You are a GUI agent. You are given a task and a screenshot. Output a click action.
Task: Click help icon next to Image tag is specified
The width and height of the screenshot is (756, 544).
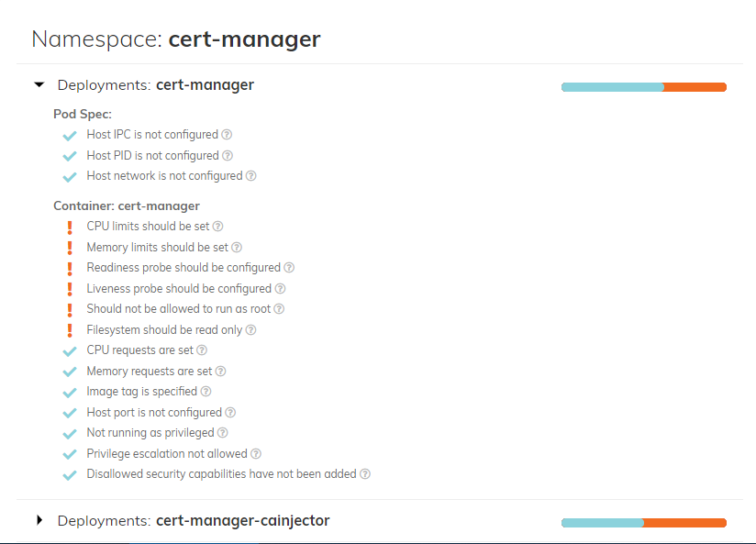(206, 391)
